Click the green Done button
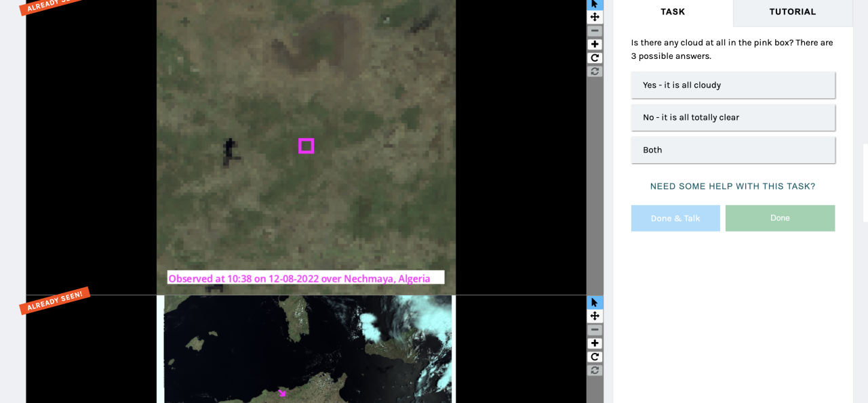The image size is (868, 403). [x=780, y=218]
